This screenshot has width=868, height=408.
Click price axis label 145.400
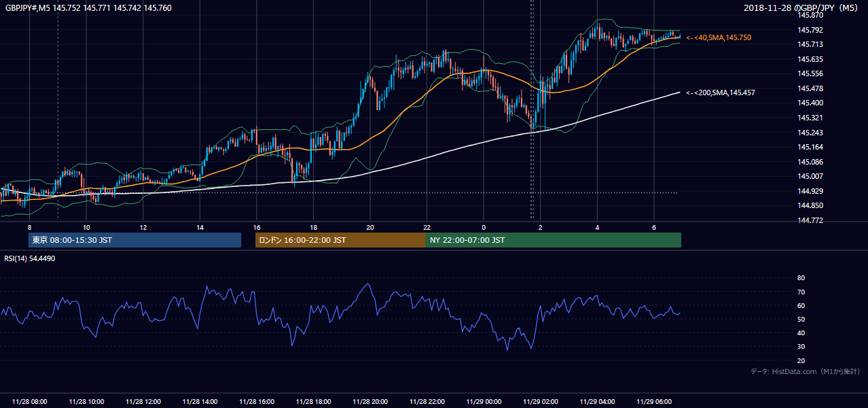pos(809,103)
